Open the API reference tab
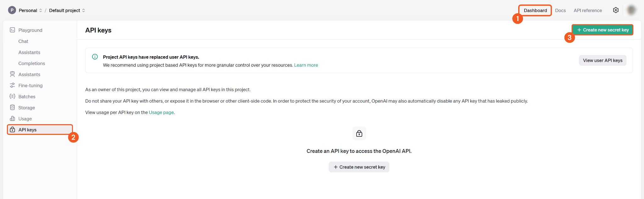 (x=588, y=10)
